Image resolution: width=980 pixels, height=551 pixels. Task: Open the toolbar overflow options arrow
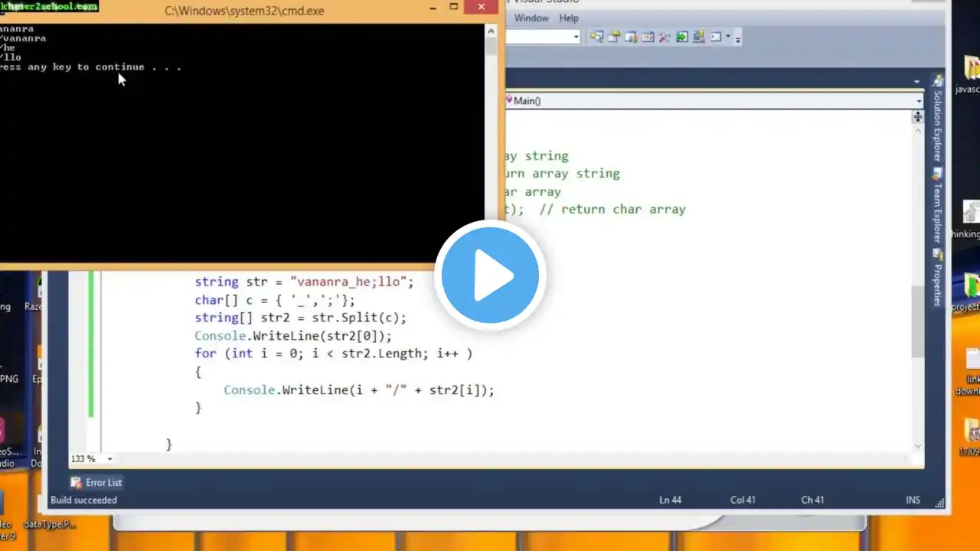click(x=737, y=38)
